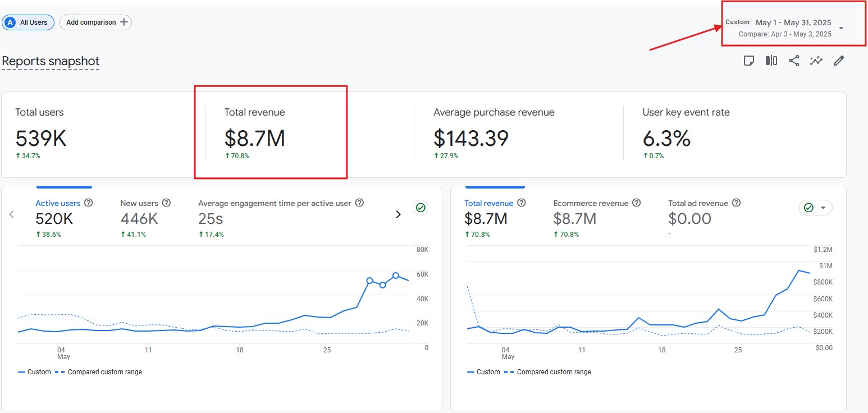Select the Total revenue chart tab
This screenshot has width=868, height=413.
coord(488,203)
